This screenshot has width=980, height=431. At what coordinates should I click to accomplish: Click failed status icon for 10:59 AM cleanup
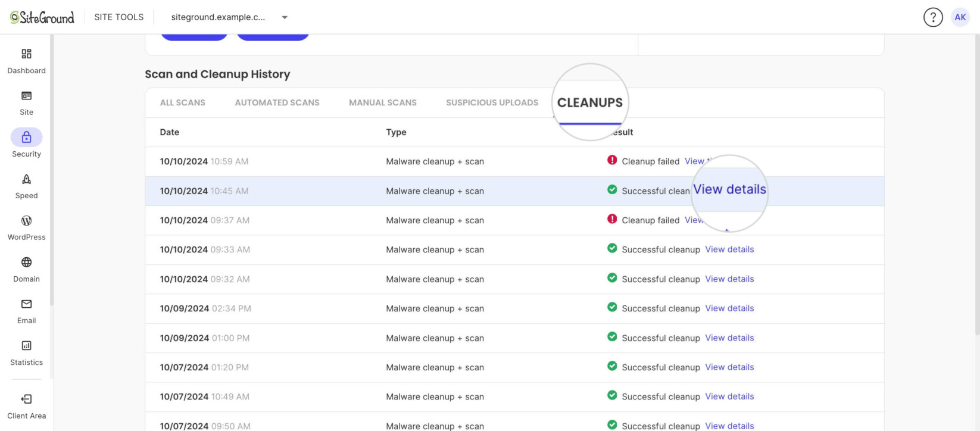[612, 160]
